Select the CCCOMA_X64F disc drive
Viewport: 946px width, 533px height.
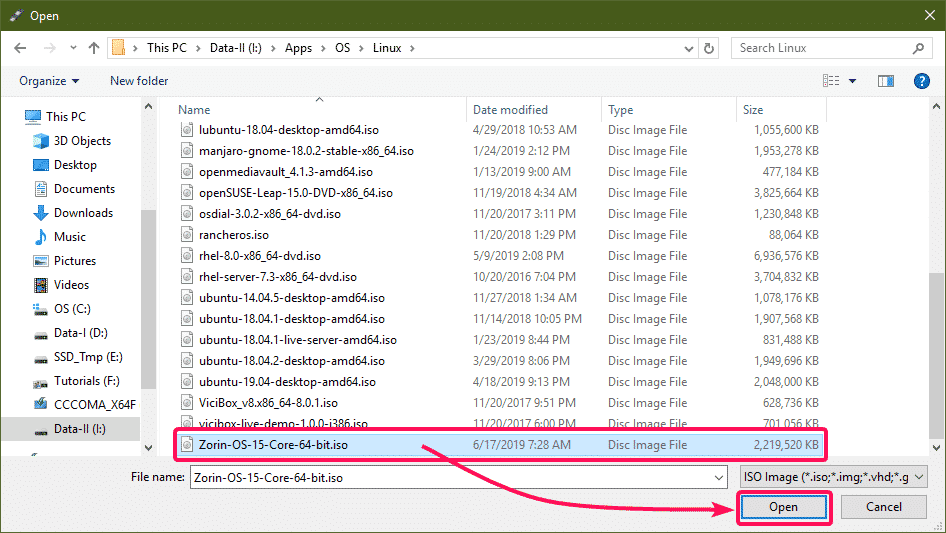pos(95,404)
